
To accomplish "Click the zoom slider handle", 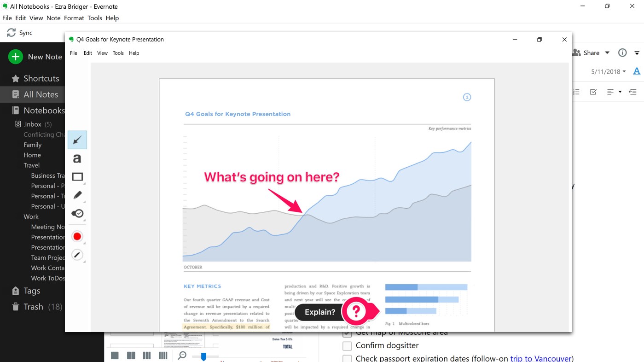I will point(203,356).
